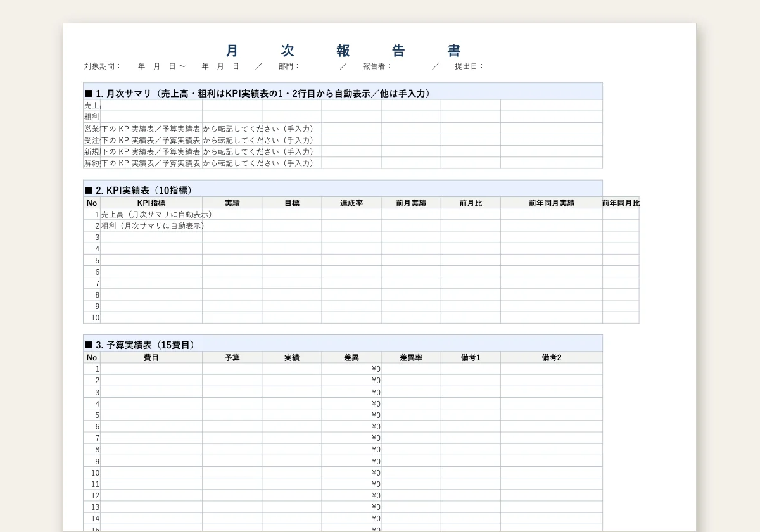Click the 差異率 column header

[411, 358]
